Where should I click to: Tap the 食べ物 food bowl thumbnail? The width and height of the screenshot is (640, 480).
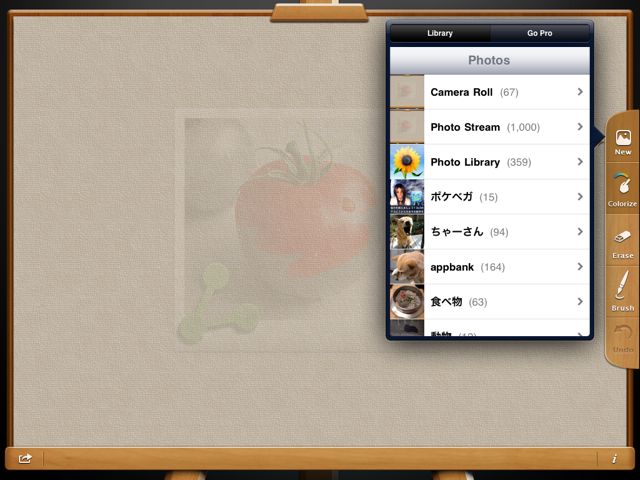407,302
